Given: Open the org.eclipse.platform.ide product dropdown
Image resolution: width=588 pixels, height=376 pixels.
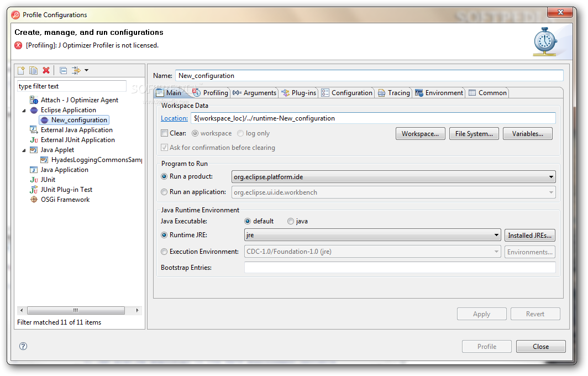Looking at the screenshot, I should tap(393, 177).
